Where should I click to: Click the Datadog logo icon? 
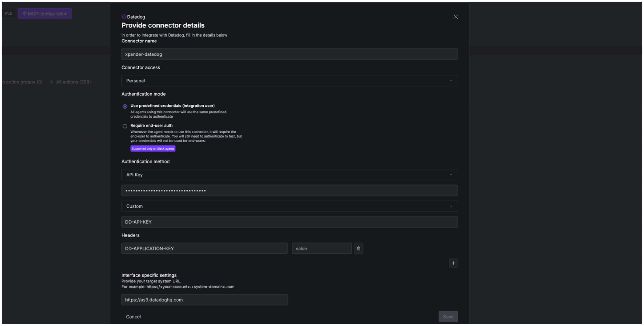(123, 17)
